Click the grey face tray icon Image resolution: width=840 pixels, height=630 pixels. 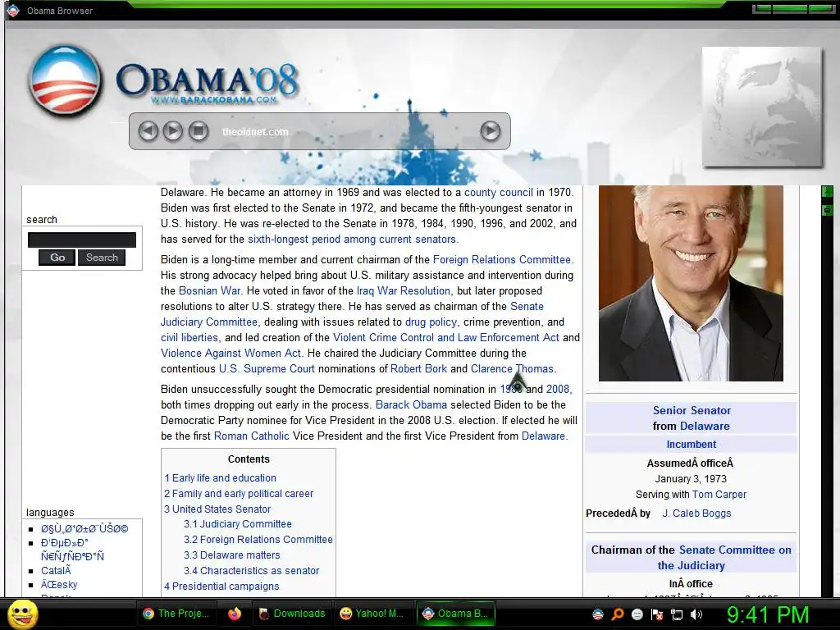pyautogui.click(x=637, y=614)
